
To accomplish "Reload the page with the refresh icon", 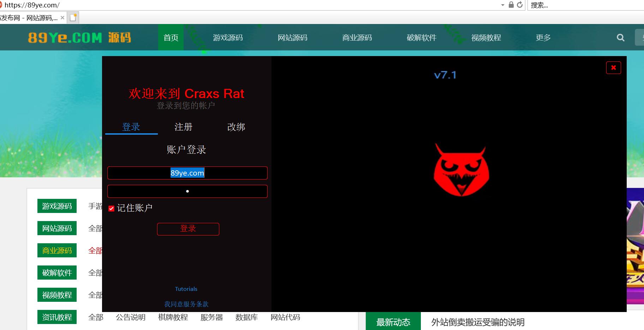I will tap(520, 5).
